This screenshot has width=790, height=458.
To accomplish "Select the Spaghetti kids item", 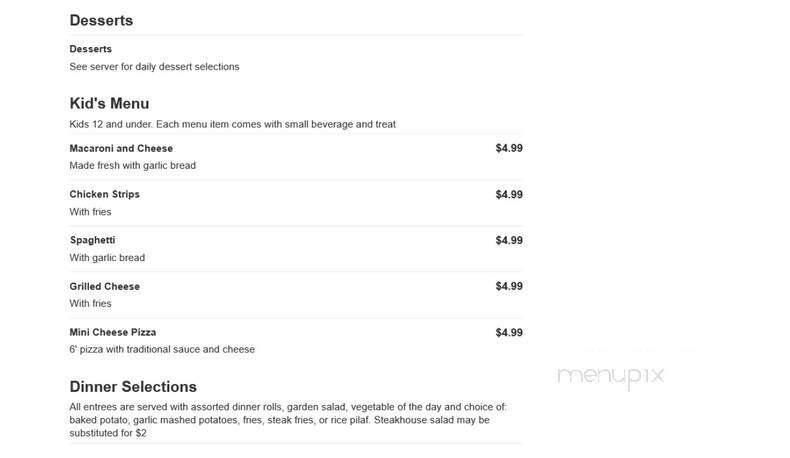I will point(93,240).
